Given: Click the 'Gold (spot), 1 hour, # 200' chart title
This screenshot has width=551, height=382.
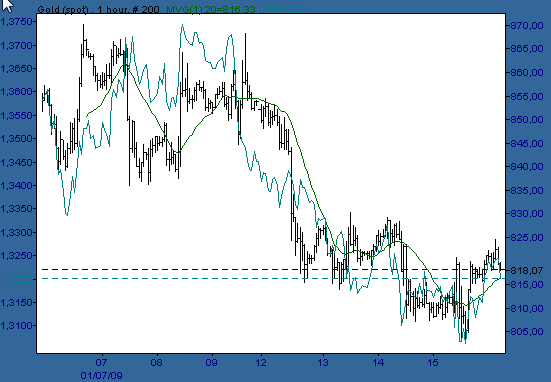Looking at the screenshot, I should [x=98, y=9].
